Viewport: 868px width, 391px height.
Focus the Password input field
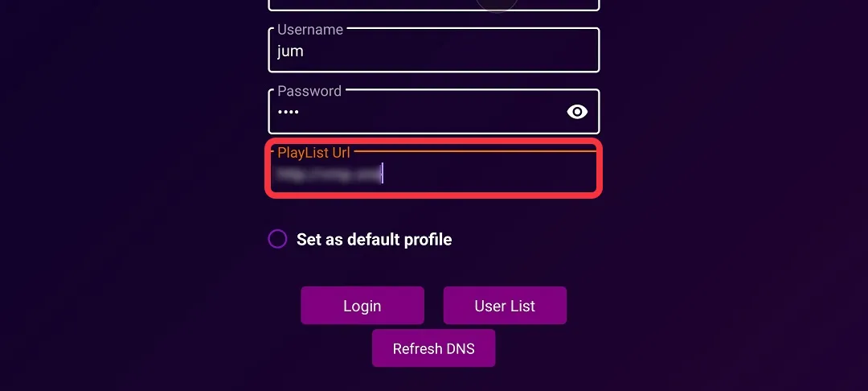[x=433, y=112]
